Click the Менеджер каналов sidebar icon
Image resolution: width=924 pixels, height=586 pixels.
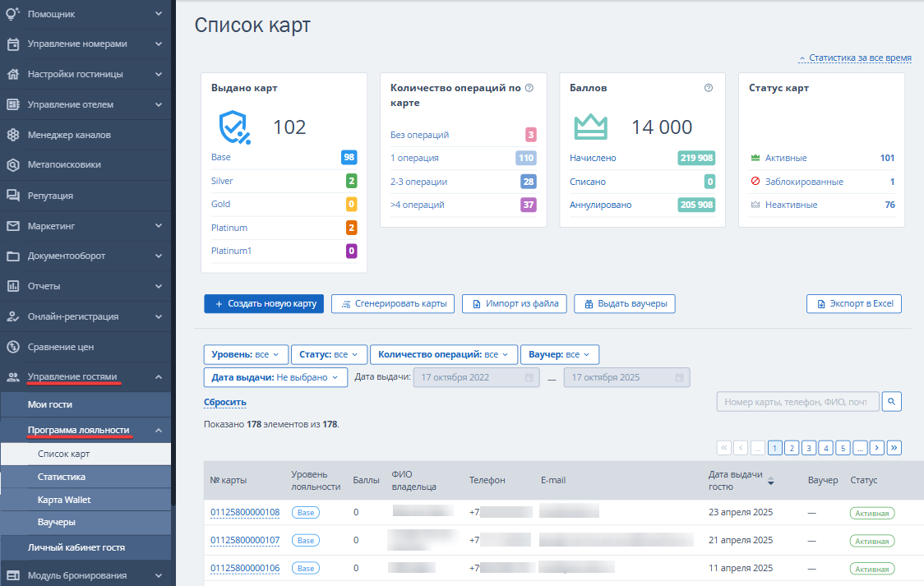[x=13, y=135]
